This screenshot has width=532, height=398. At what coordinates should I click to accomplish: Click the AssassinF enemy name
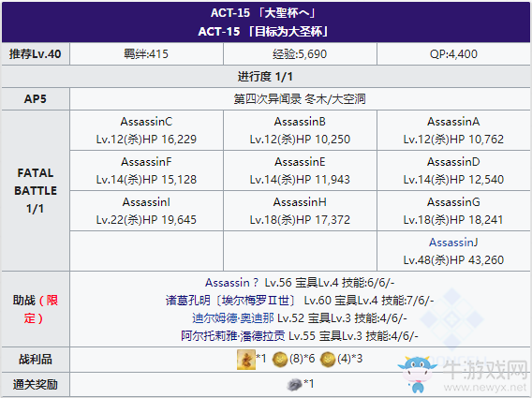click(x=146, y=162)
